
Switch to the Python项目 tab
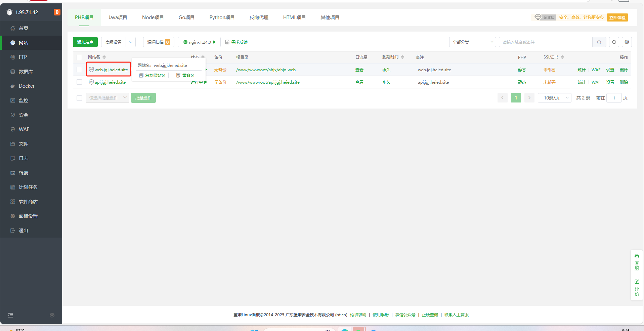pos(222,17)
